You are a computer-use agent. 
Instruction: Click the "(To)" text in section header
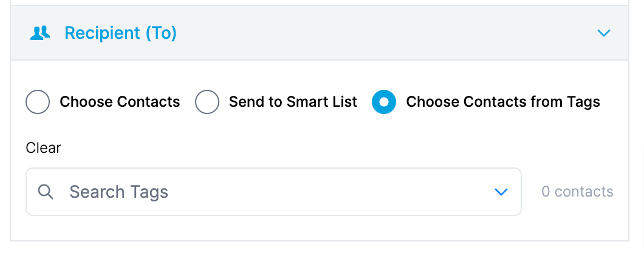[160, 33]
